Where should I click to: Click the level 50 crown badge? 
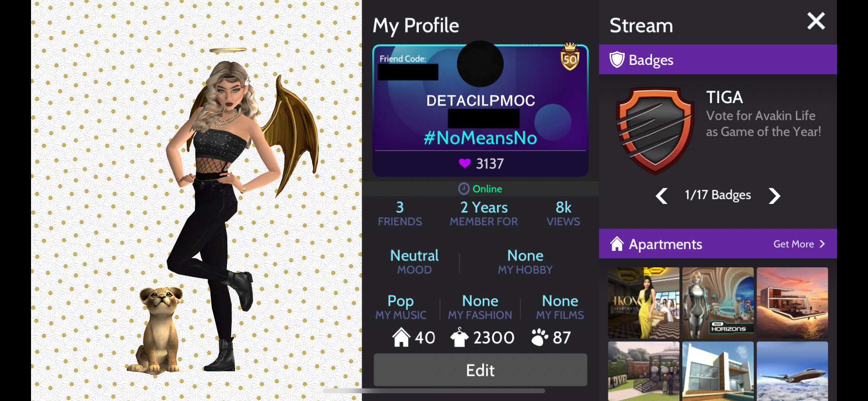coord(570,57)
